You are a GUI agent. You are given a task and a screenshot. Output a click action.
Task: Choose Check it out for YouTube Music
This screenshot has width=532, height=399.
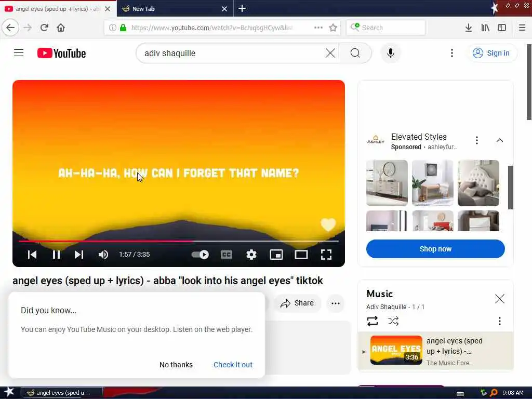(233, 365)
